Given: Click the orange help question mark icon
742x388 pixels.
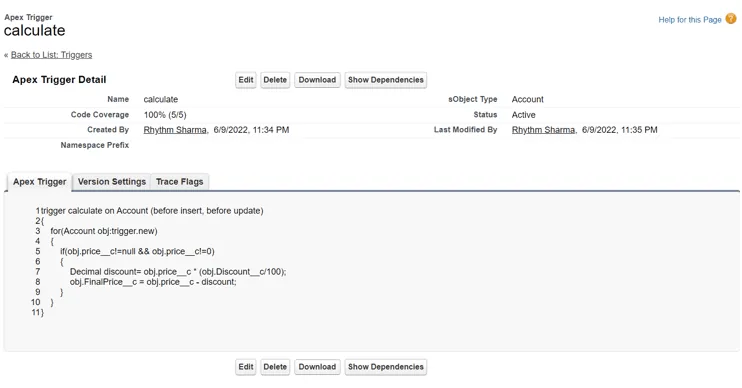Looking at the screenshot, I should pos(731,18).
